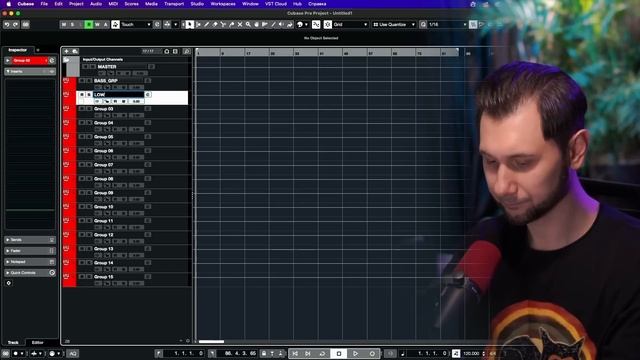Image resolution: width=640 pixels, height=360 pixels.
Task: Click the Apple menu icon
Action: (x=9, y=4)
